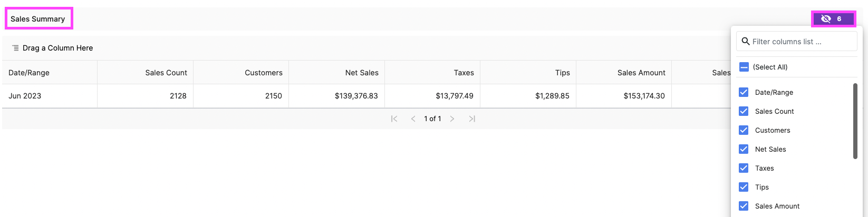Hide the Customers column via checkbox

click(x=744, y=130)
